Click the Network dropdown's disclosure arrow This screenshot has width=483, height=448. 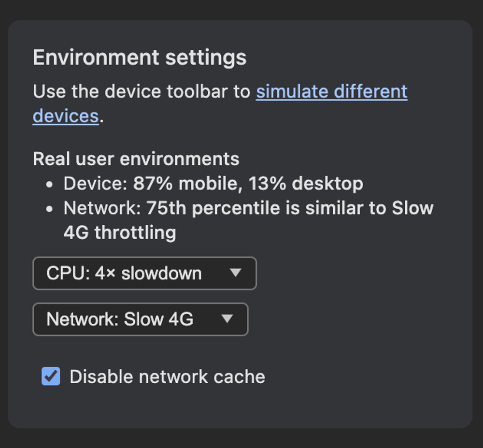227,319
